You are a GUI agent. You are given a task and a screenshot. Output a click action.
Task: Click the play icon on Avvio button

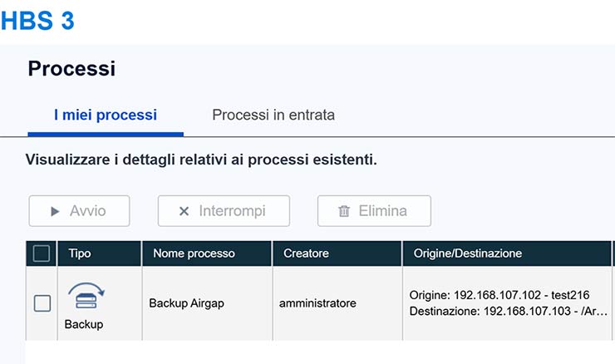click(x=55, y=211)
